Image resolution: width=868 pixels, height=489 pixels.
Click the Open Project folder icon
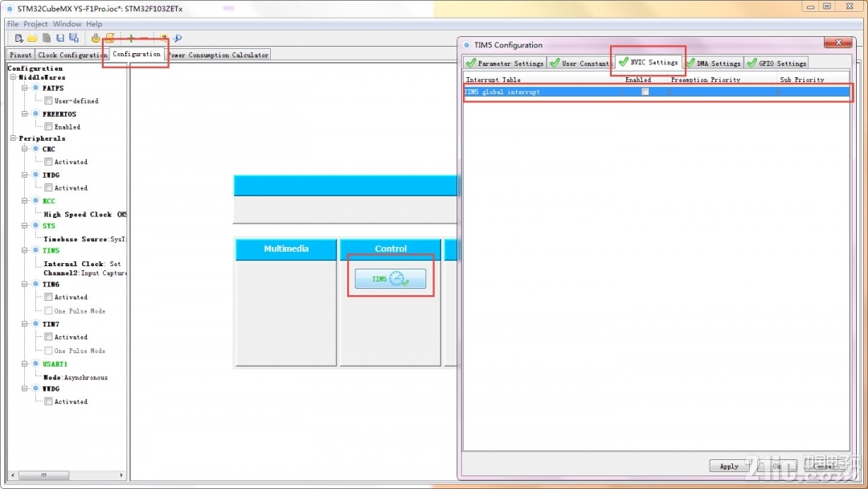(x=32, y=39)
